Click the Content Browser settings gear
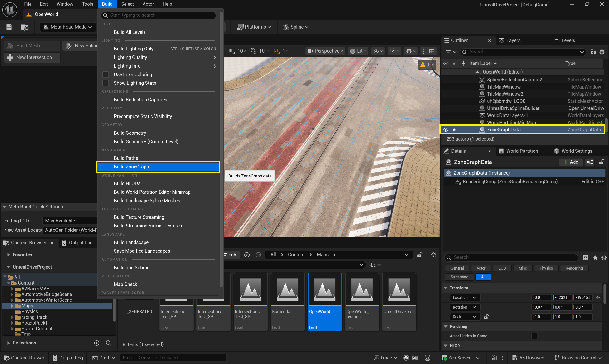This screenshot has height=364, width=609. click(x=434, y=255)
